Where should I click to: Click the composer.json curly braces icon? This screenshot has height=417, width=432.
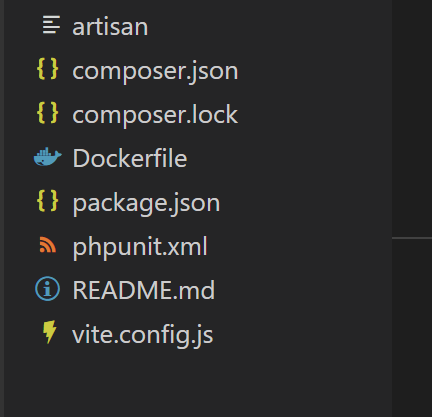pos(48,69)
